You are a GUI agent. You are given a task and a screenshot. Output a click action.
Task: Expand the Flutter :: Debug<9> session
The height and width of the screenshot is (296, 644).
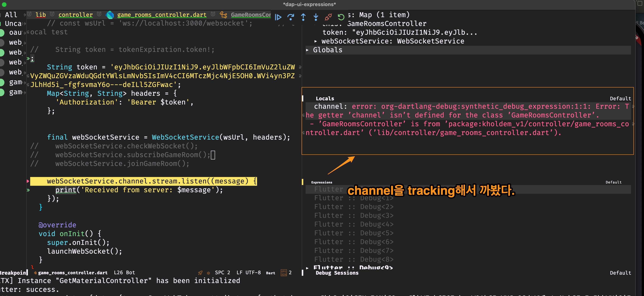307,268
